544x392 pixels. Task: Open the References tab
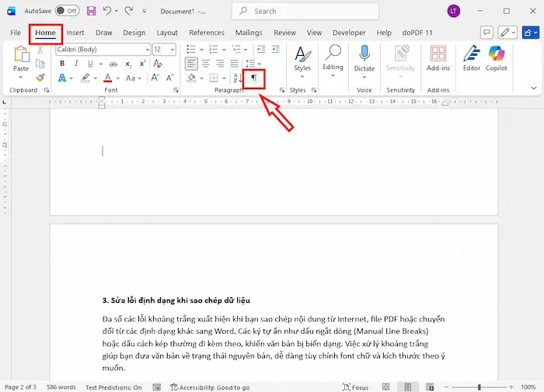coord(207,33)
